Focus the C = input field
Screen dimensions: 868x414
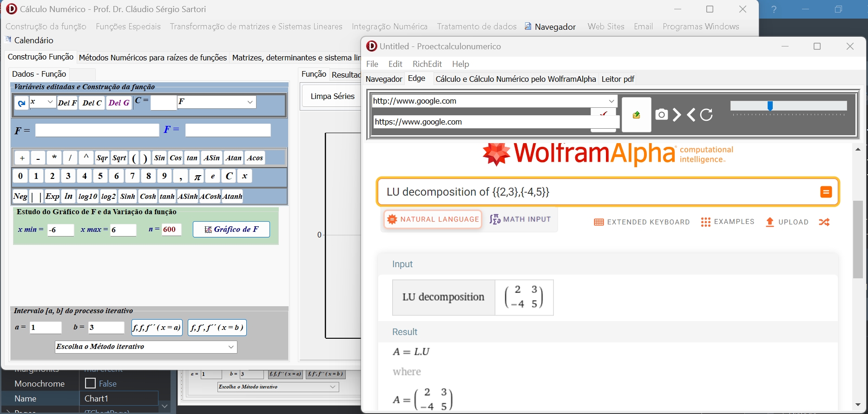pos(164,103)
